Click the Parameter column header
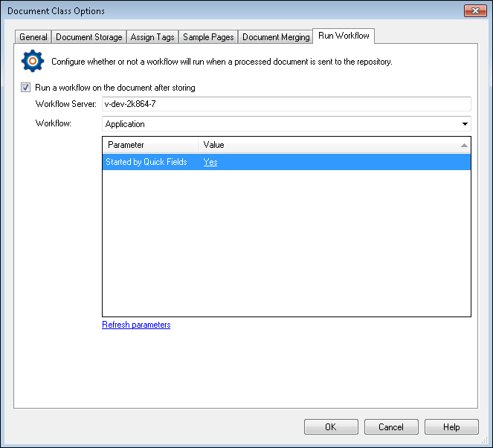This screenshot has height=448, width=493. coord(150,145)
